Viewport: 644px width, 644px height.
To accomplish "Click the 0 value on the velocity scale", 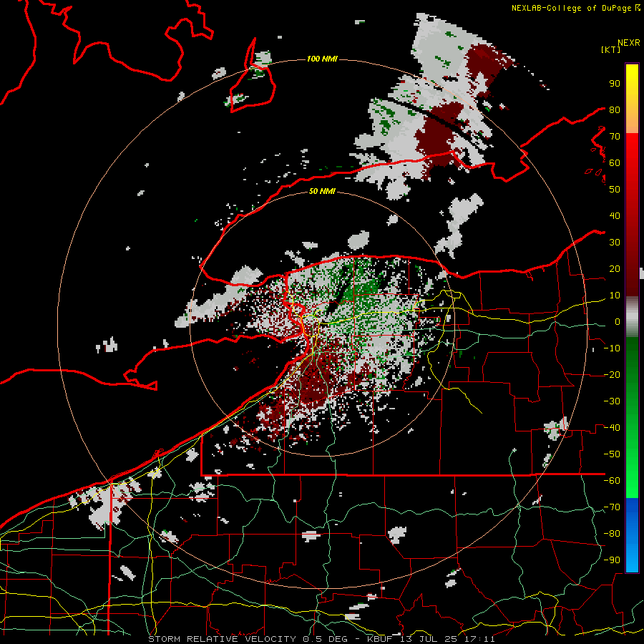I will click(618, 322).
